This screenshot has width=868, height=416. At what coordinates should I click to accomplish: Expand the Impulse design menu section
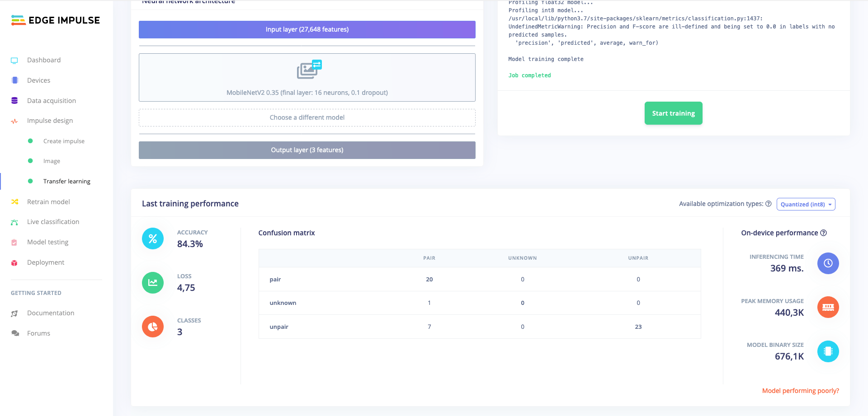coord(50,121)
